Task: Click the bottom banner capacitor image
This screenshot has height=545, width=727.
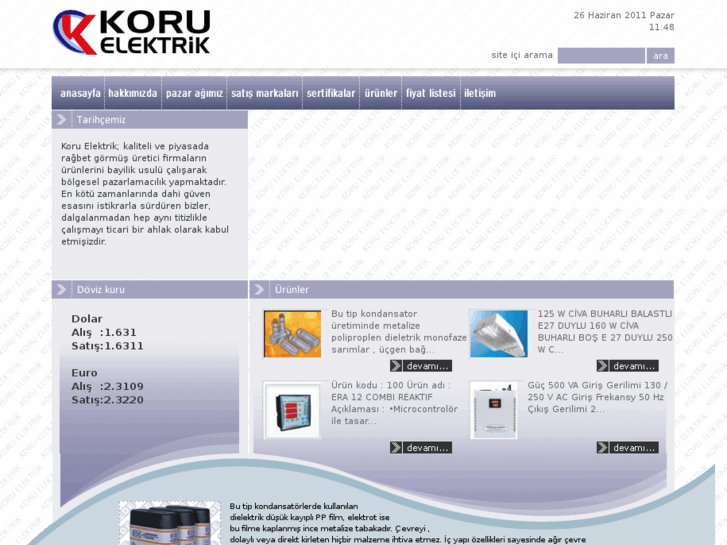Action: (170, 523)
